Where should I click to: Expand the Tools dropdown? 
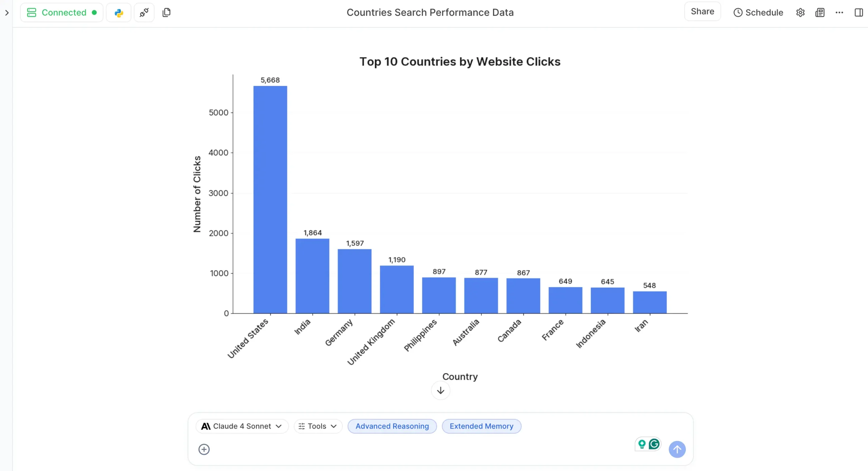point(318,426)
